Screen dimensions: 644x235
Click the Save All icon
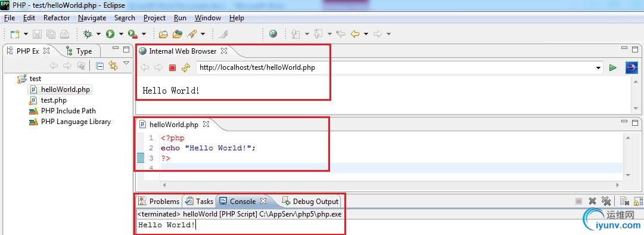coord(51,34)
